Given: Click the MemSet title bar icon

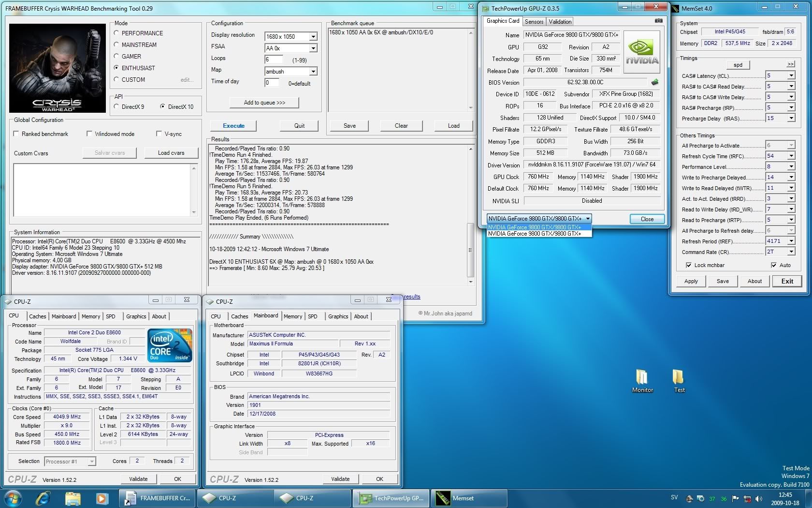Looking at the screenshot, I should pos(675,8).
